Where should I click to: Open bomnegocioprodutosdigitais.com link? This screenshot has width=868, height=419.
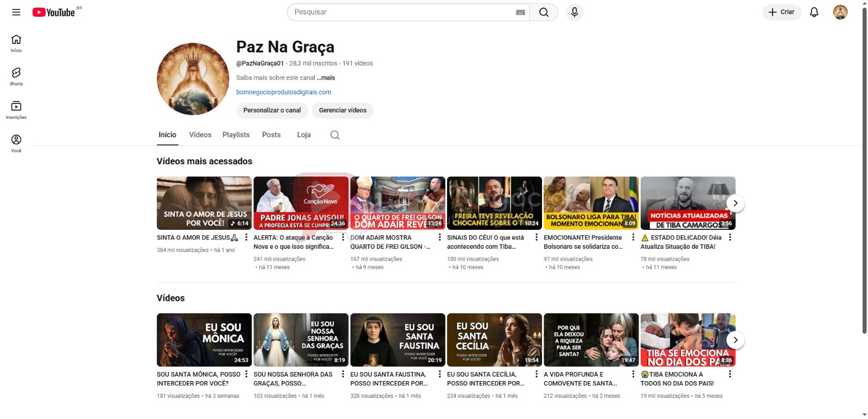tap(283, 92)
